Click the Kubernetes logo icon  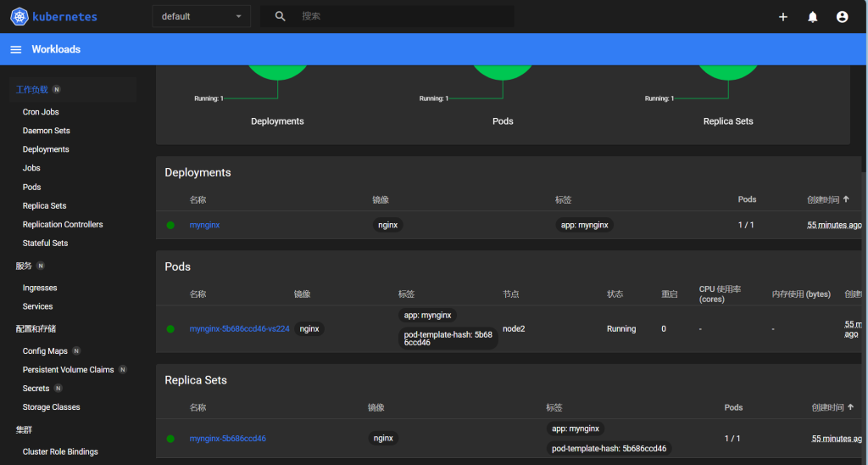click(19, 16)
